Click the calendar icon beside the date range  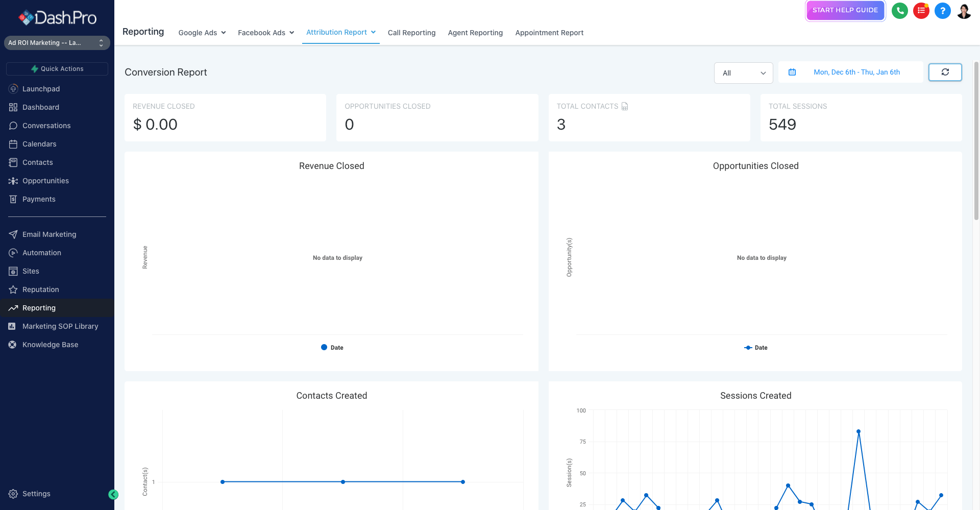(792, 72)
